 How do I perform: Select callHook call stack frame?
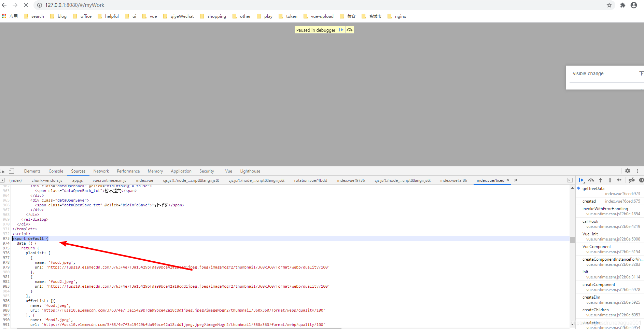tap(610, 224)
